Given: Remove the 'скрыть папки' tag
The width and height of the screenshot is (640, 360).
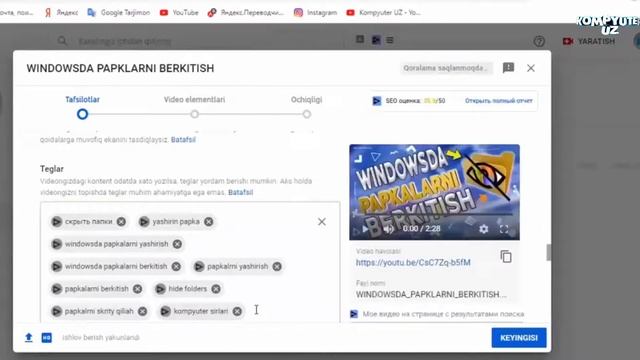Looking at the screenshot, I should point(121,222).
